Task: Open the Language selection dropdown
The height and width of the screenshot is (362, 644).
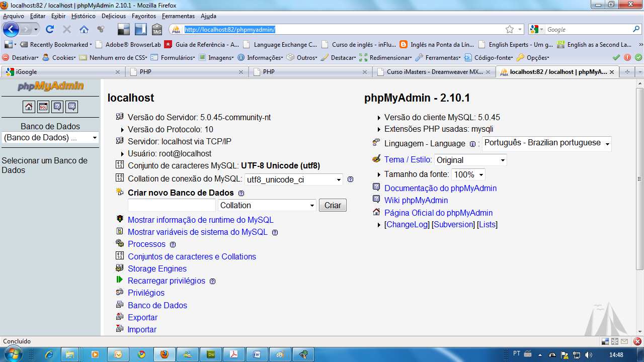Action: tap(547, 143)
